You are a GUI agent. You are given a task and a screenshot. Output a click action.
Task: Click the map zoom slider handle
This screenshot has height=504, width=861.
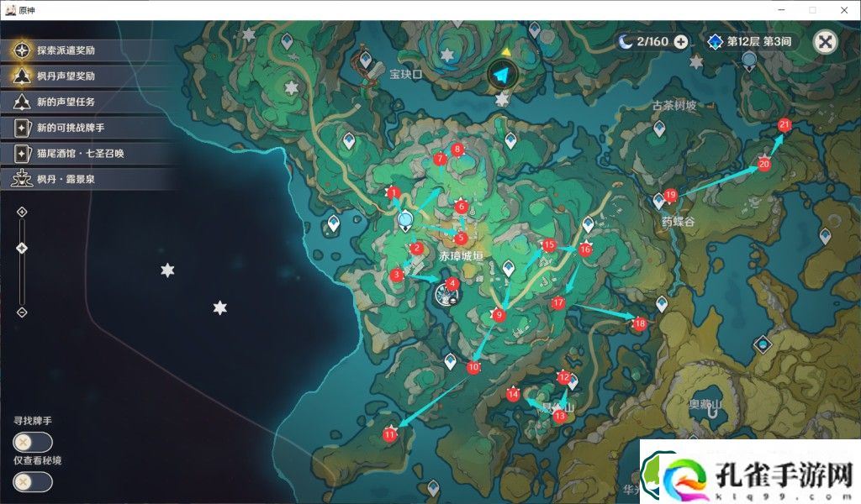[22, 249]
